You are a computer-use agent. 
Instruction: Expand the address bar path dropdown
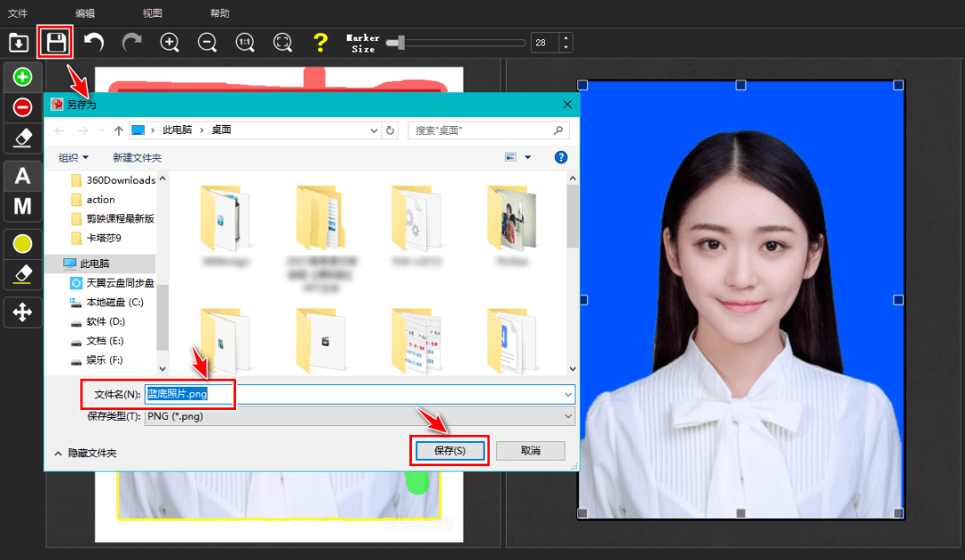374,130
